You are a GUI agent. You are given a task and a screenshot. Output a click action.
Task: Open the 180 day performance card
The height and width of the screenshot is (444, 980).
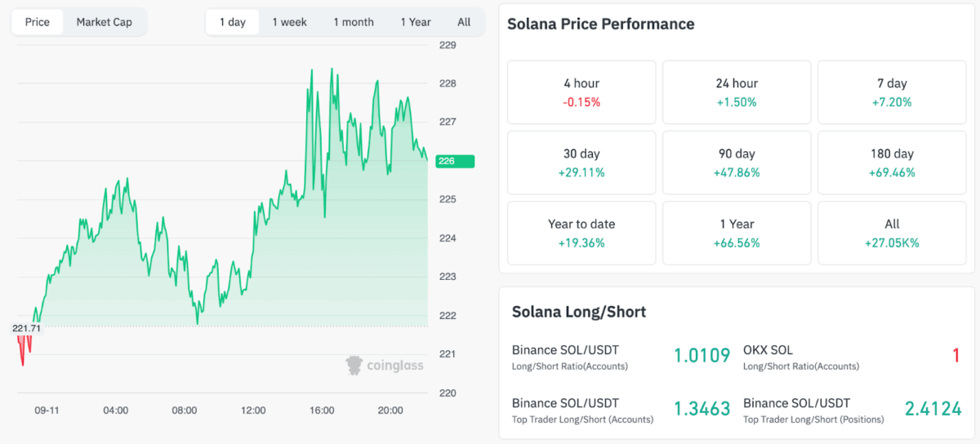892,162
